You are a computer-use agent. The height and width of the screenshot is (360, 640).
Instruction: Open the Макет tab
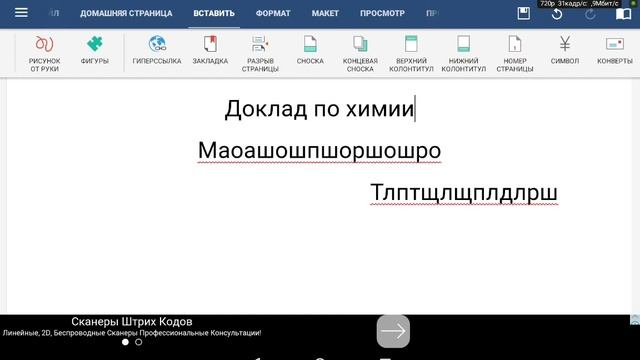(x=325, y=13)
